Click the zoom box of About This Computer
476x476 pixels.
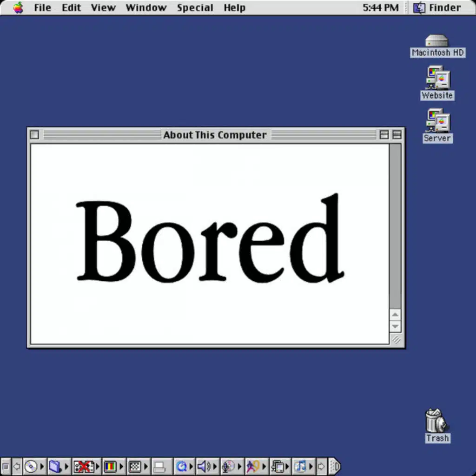(384, 134)
